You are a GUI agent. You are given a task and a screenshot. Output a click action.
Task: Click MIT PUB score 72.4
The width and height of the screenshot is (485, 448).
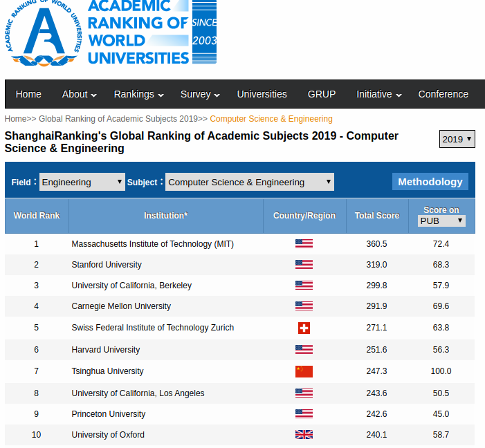(441, 244)
